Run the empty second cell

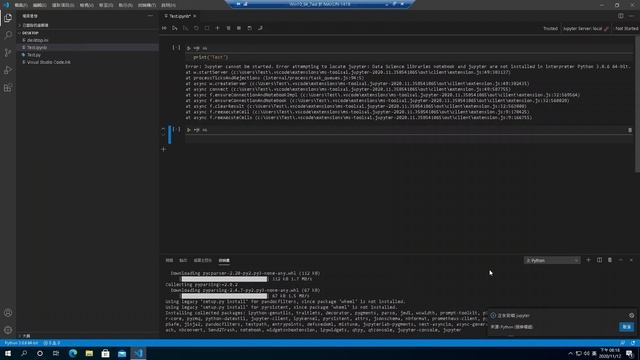click(189, 130)
